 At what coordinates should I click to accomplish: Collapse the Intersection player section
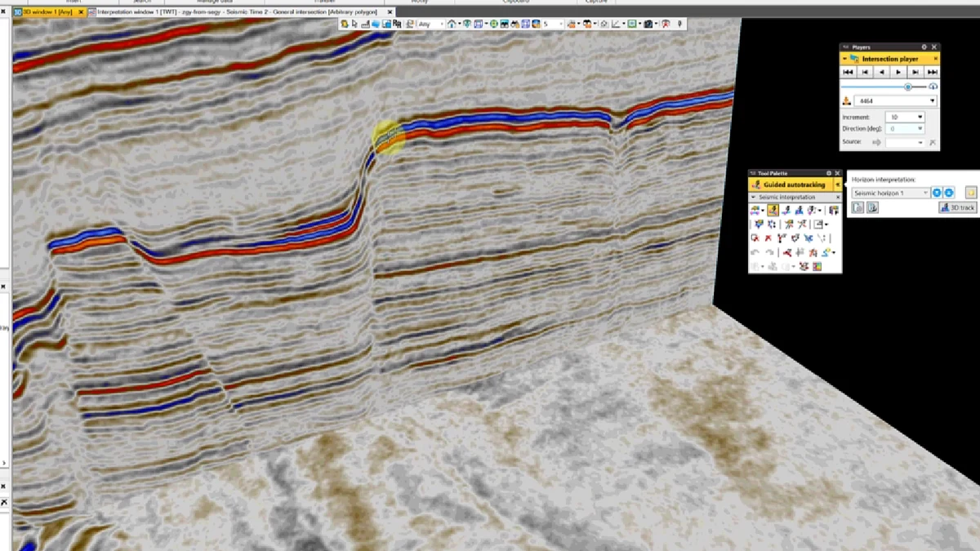[x=845, y=59]
